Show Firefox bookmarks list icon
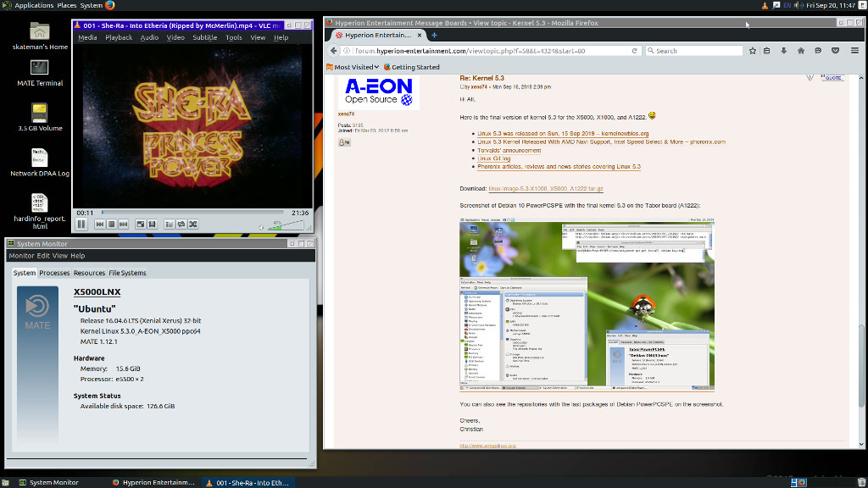The width and height of the screenshot is (868, 488). pos(766,50)
